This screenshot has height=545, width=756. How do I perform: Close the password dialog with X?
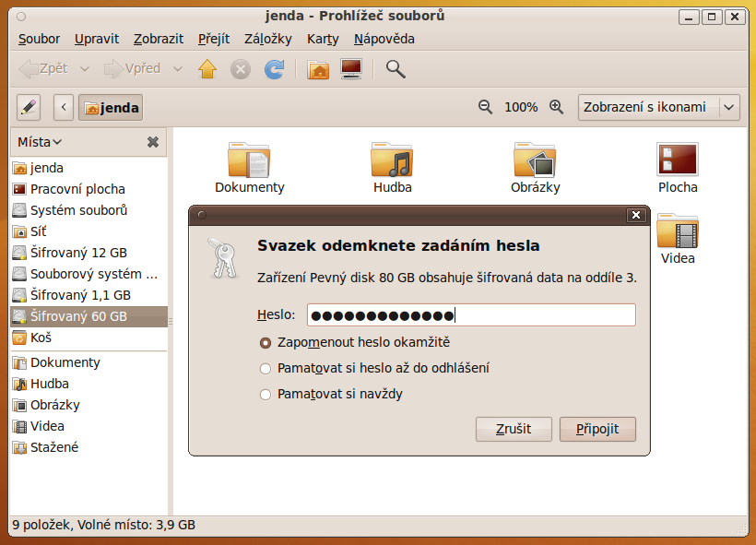636,215
